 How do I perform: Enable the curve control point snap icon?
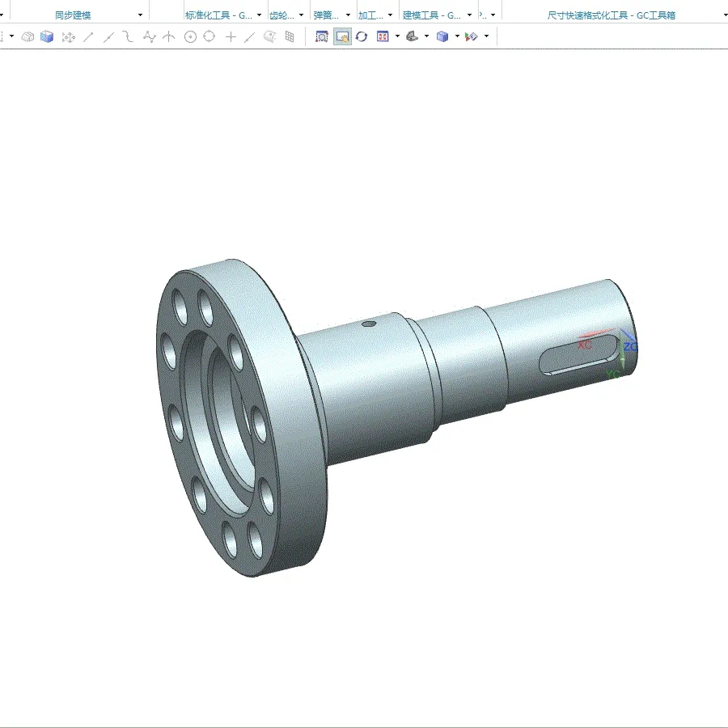click(128, 36)
